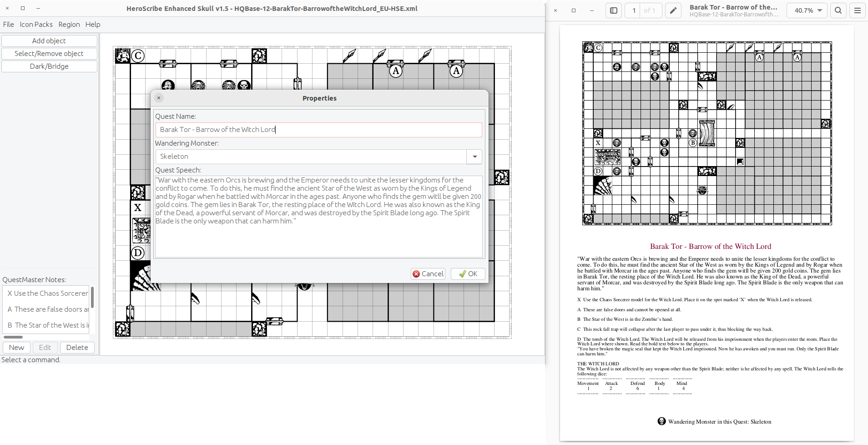
Task: Click the D marker on the map
Action: tap(138, 253)
